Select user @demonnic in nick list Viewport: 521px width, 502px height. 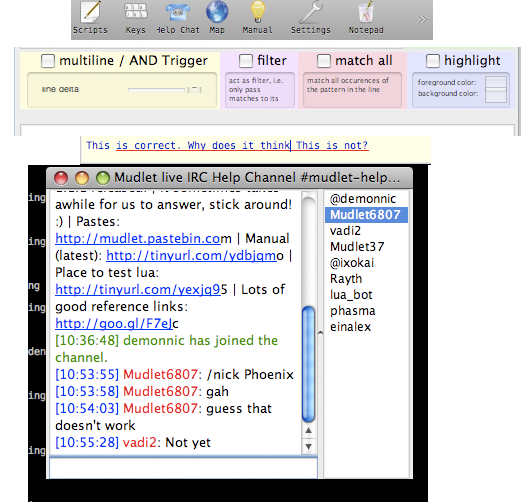366,199
